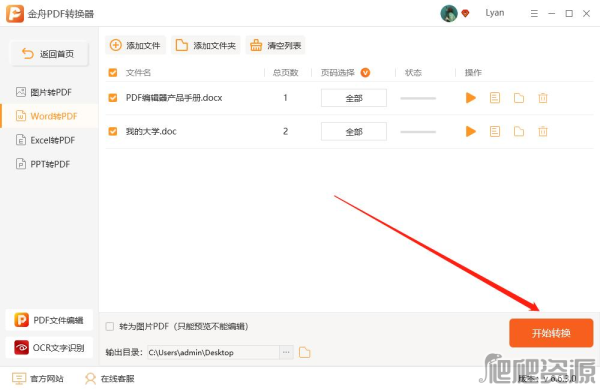The width and height of the screenshot is (600, 390).
Task: Click the 开始转换 button
Action: [x=551, y=333]
